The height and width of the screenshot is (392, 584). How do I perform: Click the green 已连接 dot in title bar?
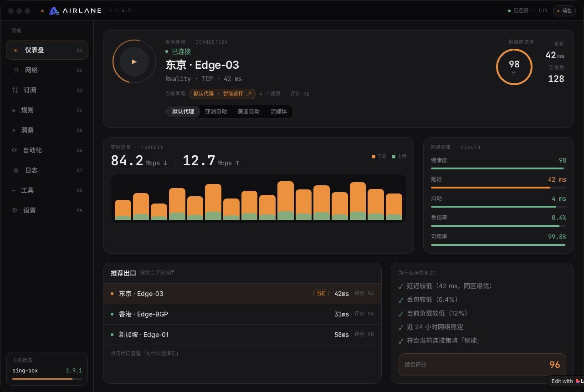[x=509, y=10]
